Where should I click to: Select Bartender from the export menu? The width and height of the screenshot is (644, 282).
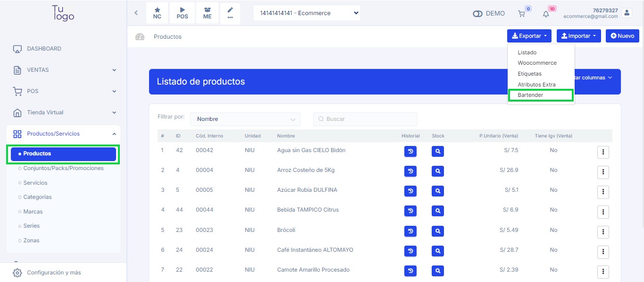[x=530, y=95]
